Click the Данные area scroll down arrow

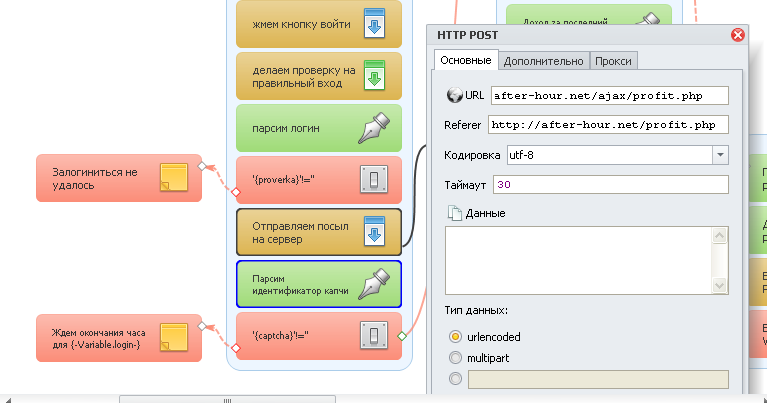[x=720, y=285]
